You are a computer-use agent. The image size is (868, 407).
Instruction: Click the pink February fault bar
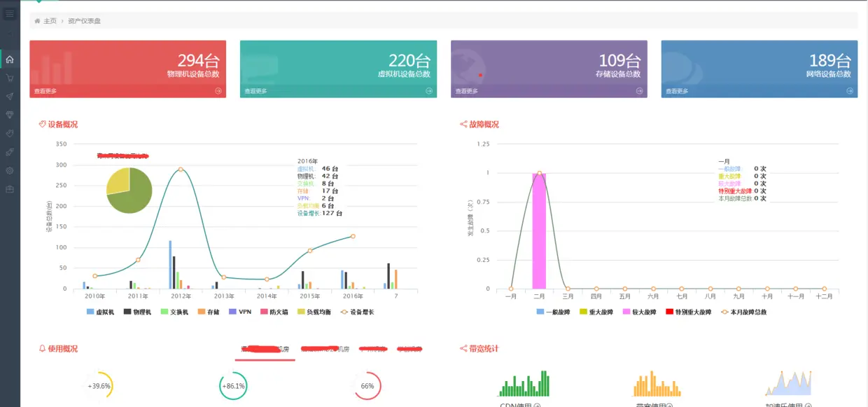click(x=539, y=230)
